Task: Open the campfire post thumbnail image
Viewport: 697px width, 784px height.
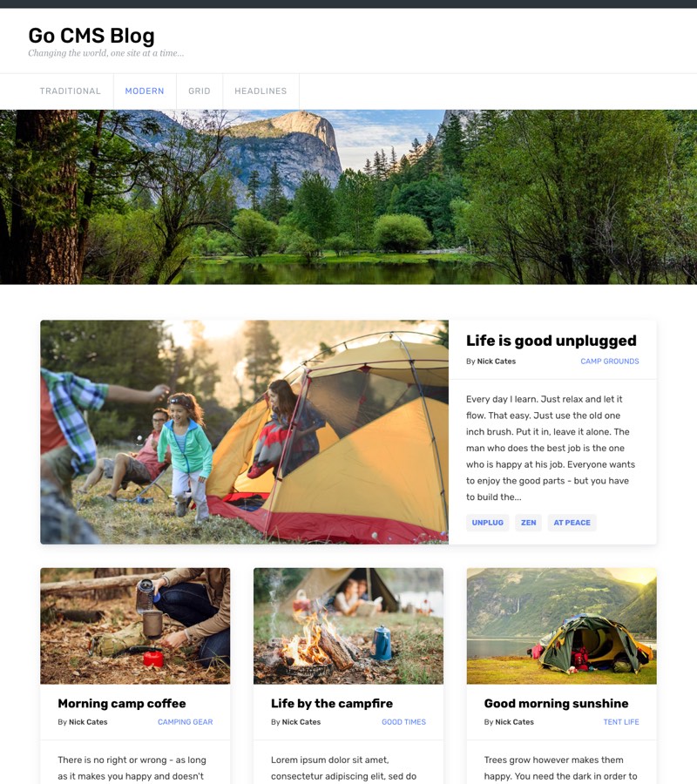Action: pyautogui.click(x=348, y=626)
